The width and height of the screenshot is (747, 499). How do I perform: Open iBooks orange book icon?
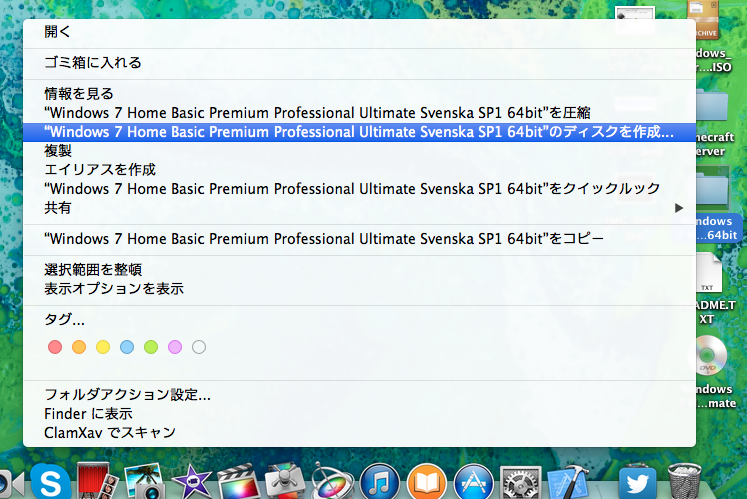tap(426, 482)
